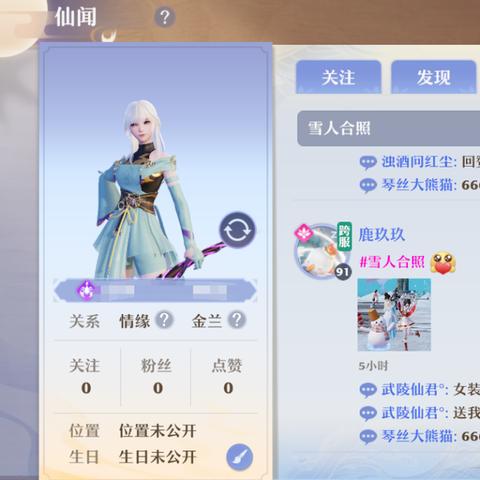Switch to the 发现 tab
The image size is (480, 480).
pyautogui.click(x=434, y=77)
